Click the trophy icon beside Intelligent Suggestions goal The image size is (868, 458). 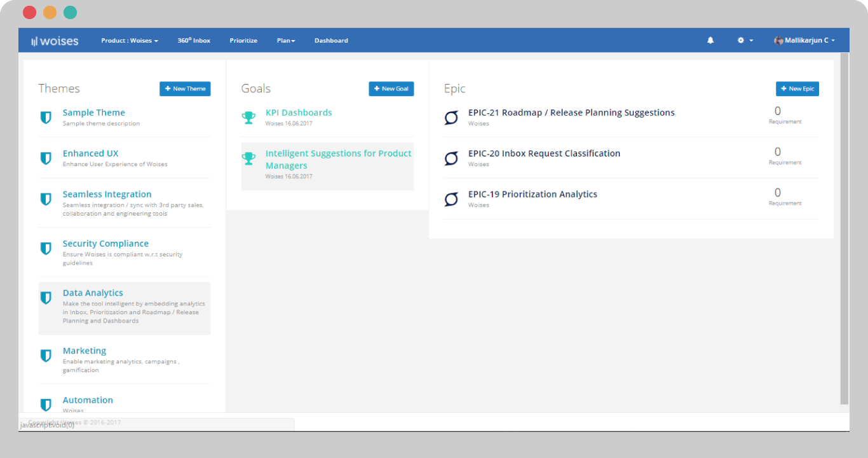click(249, 158)
